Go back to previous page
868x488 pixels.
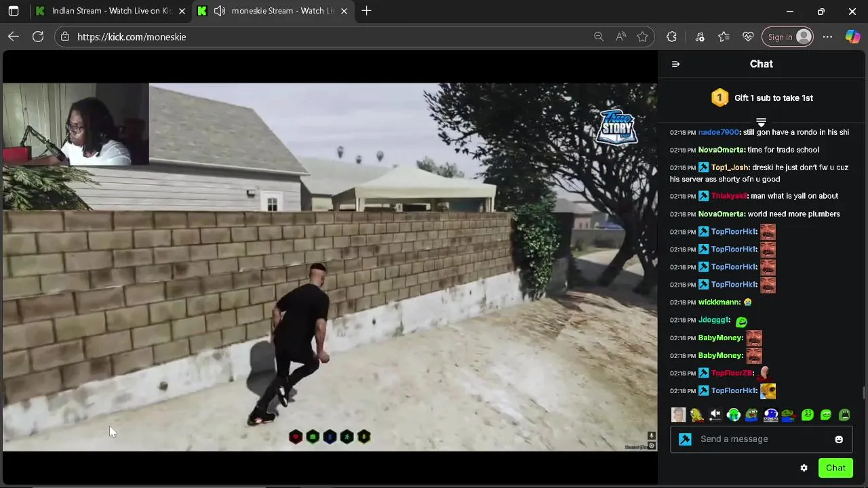[x=14, y=37]
